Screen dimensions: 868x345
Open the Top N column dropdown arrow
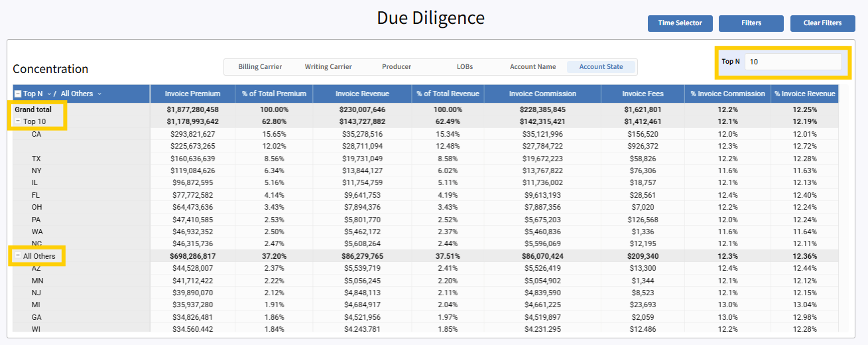(x=48, y=94)
